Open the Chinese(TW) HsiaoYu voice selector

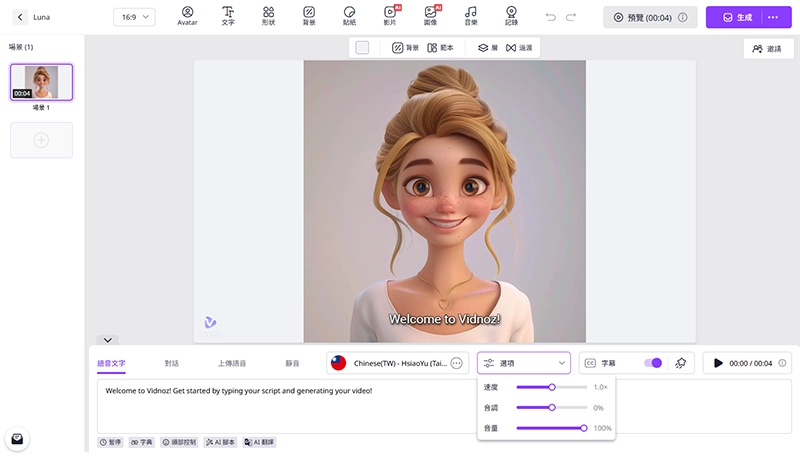point(397,363)
